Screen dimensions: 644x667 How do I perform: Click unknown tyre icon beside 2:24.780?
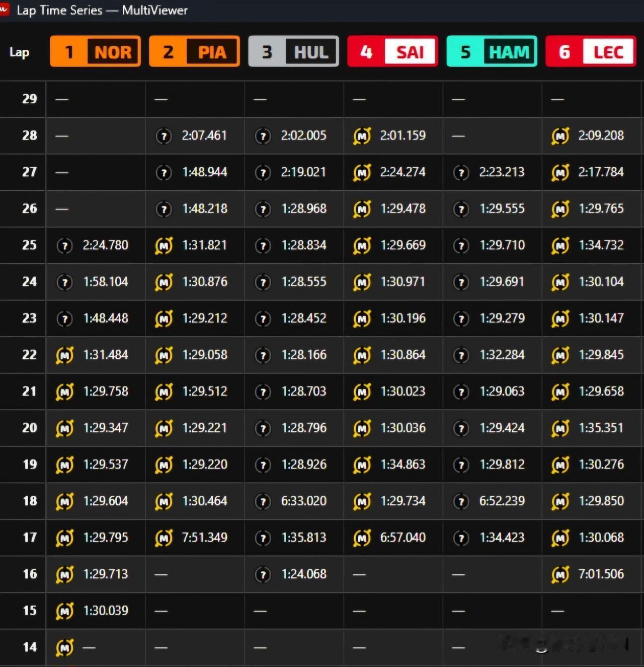64,246
